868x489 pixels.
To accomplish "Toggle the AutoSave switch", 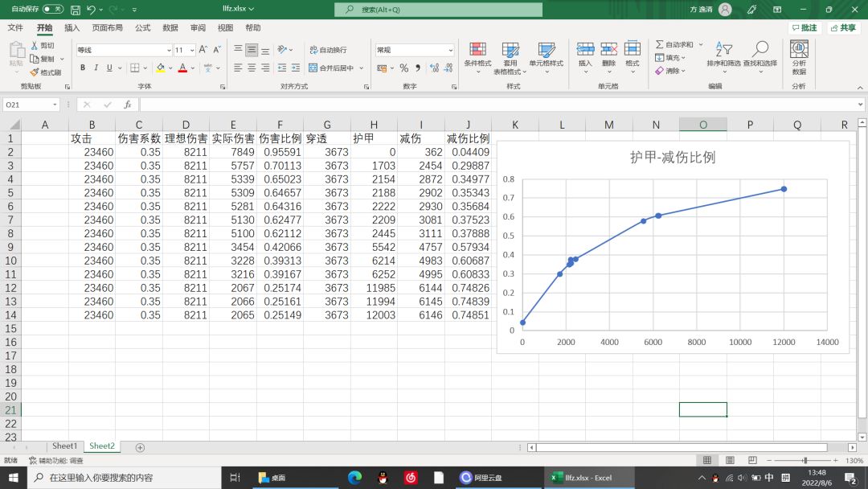I will (52, 10).
